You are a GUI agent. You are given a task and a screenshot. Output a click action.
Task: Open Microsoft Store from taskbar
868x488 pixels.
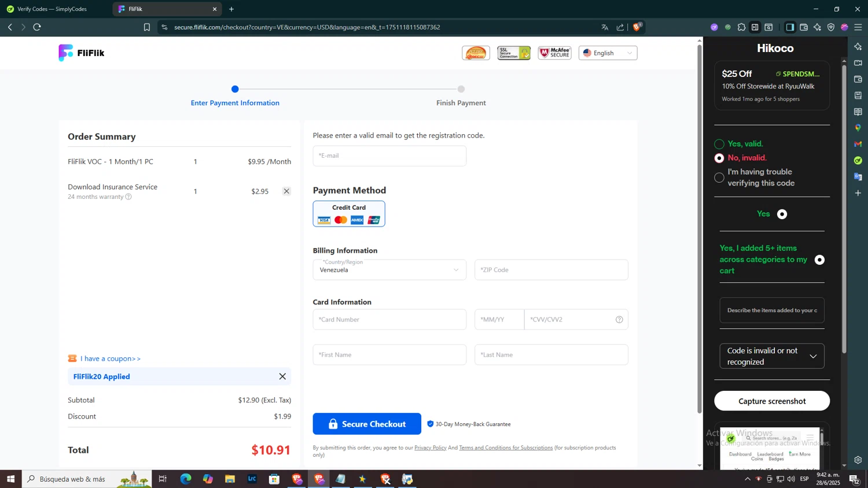coord(274,479)
